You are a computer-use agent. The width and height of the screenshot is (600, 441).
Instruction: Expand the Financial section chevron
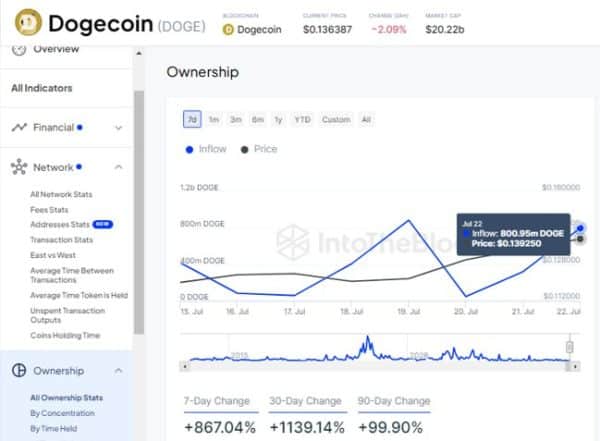[x=119, y=128]
